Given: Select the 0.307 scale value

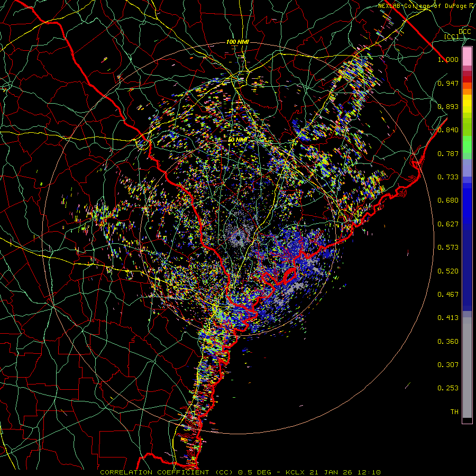Looking at the screenshot, I should [448, 365].
